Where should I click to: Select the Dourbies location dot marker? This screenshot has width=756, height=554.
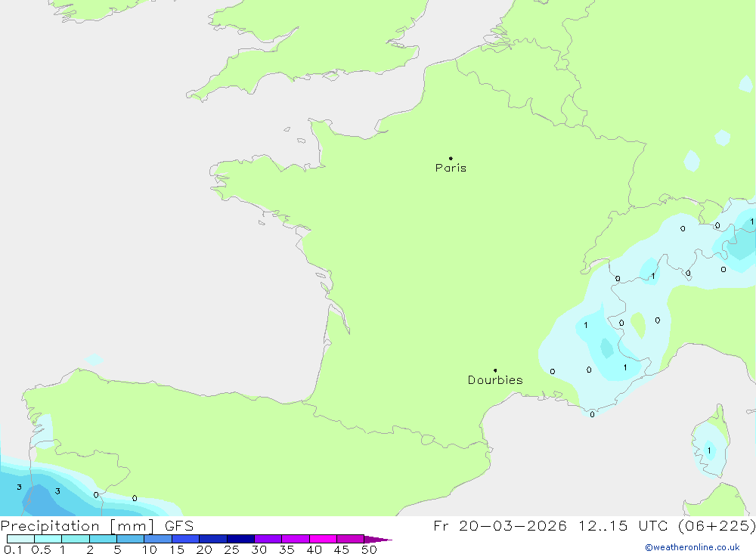click(495, 370)
